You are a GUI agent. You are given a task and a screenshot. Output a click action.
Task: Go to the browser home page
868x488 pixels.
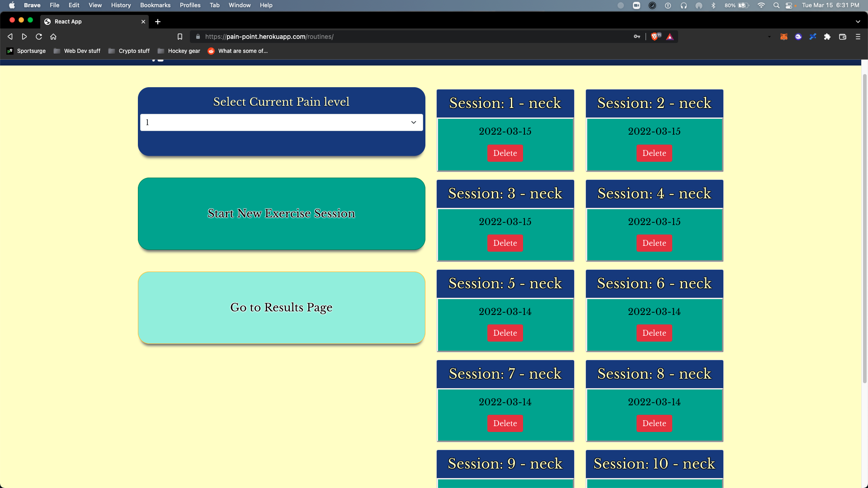[53, 37]
